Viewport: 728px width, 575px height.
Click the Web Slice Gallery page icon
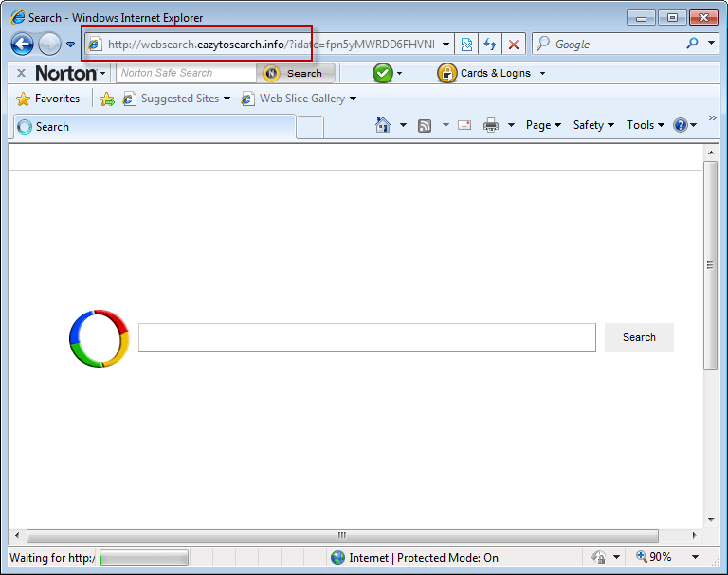coord(247,99)
